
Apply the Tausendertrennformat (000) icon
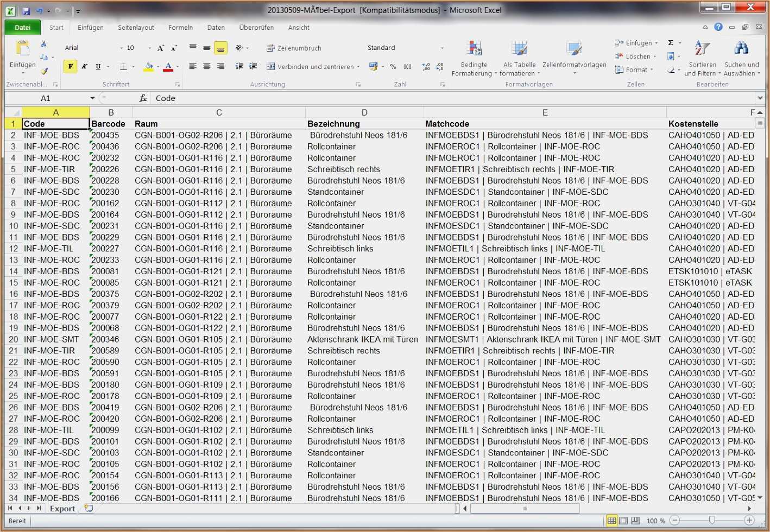[407, 66]
